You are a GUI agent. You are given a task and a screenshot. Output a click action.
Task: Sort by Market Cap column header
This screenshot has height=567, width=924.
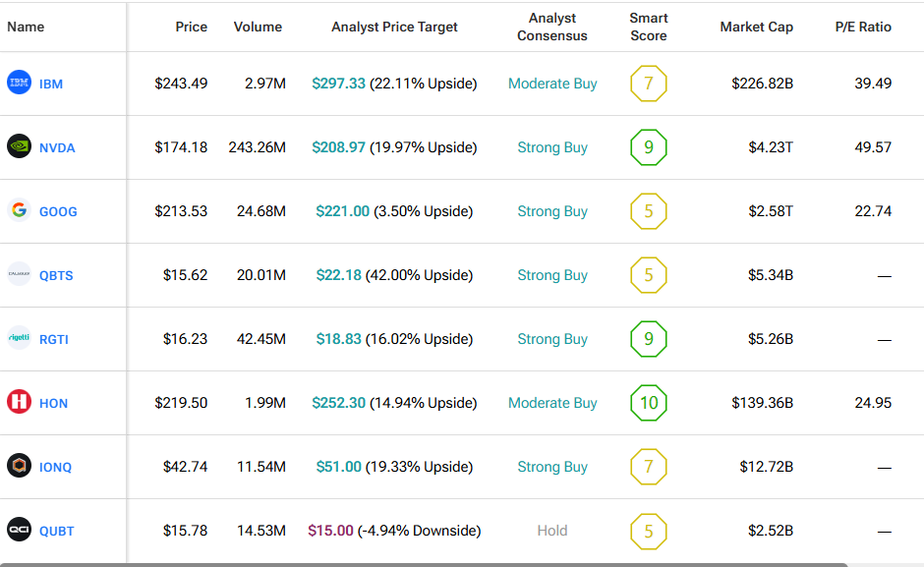[x=756, y=27]
